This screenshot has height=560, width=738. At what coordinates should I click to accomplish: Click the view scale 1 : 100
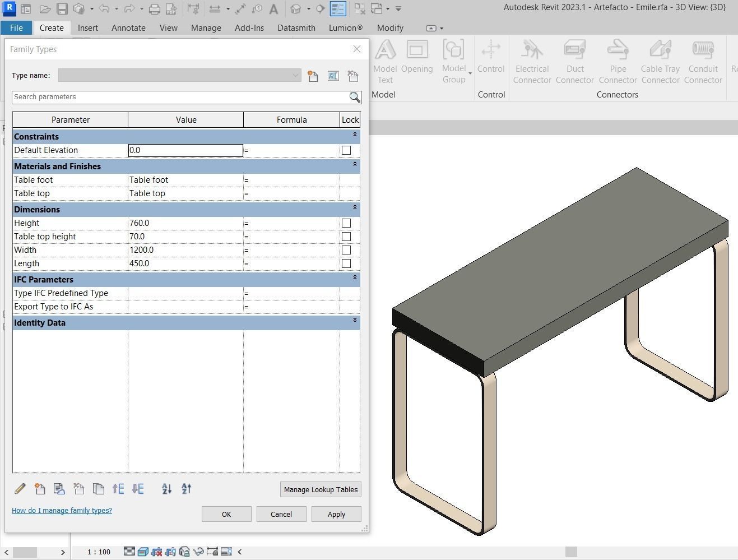pyautogui.click(x=99, y=552)
